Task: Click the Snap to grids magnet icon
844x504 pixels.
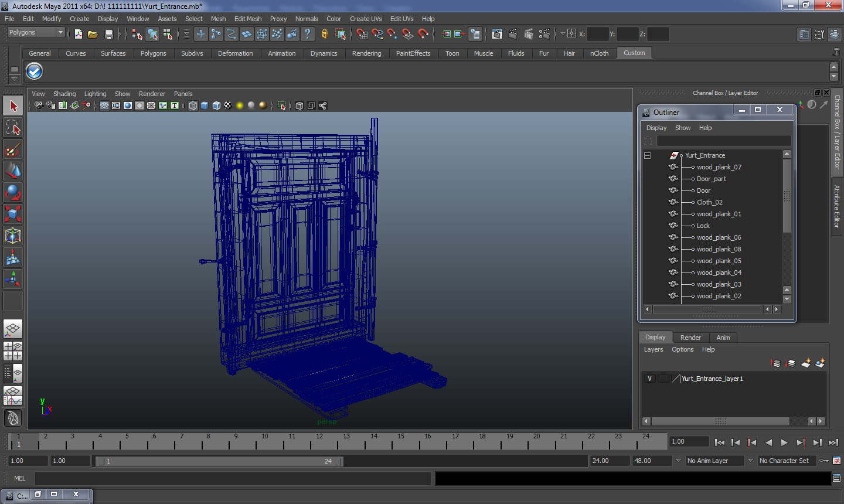Action: pos(362,34)
